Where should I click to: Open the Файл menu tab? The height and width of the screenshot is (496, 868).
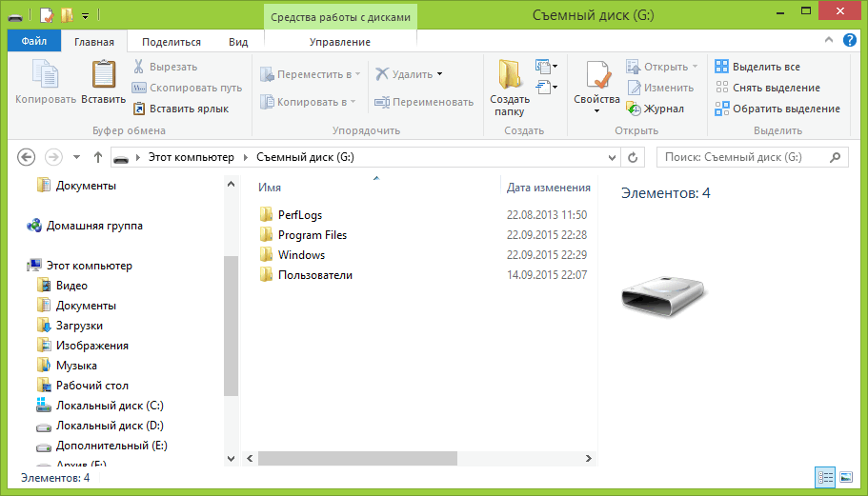pos(33,42)
